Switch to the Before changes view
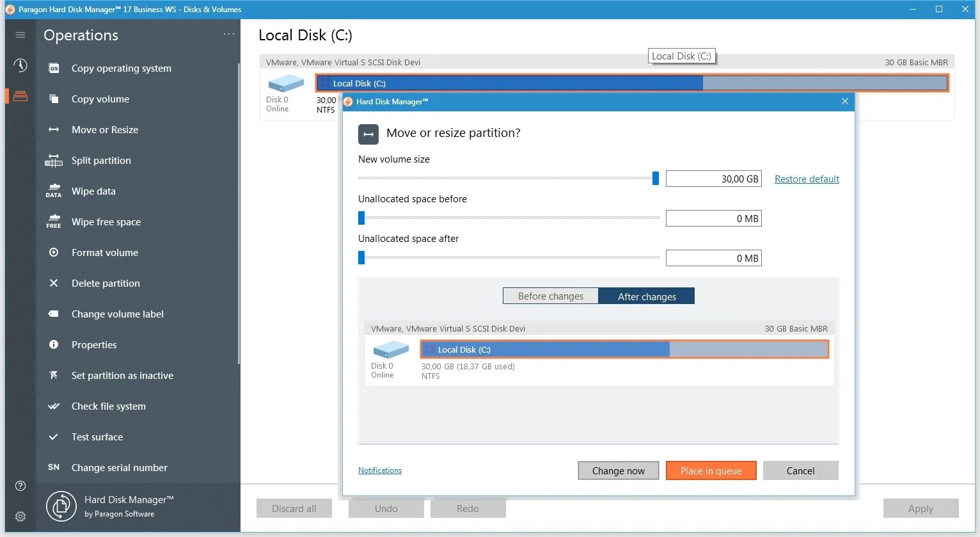 550,296
